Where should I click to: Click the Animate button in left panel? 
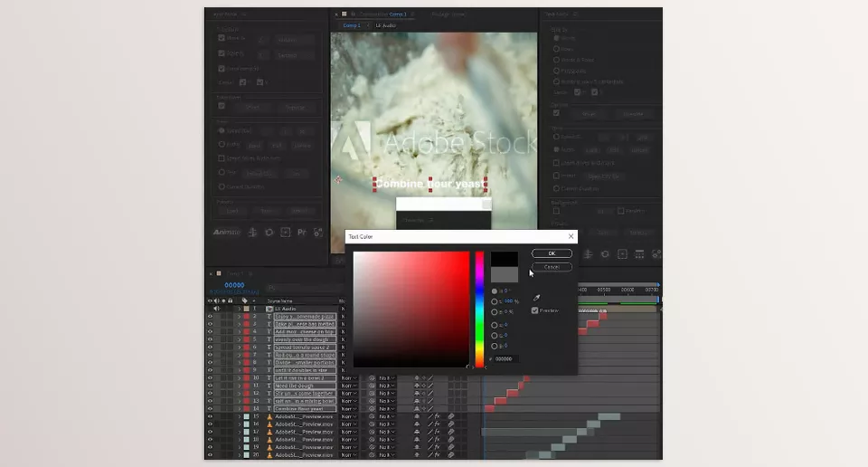[227, 232]
